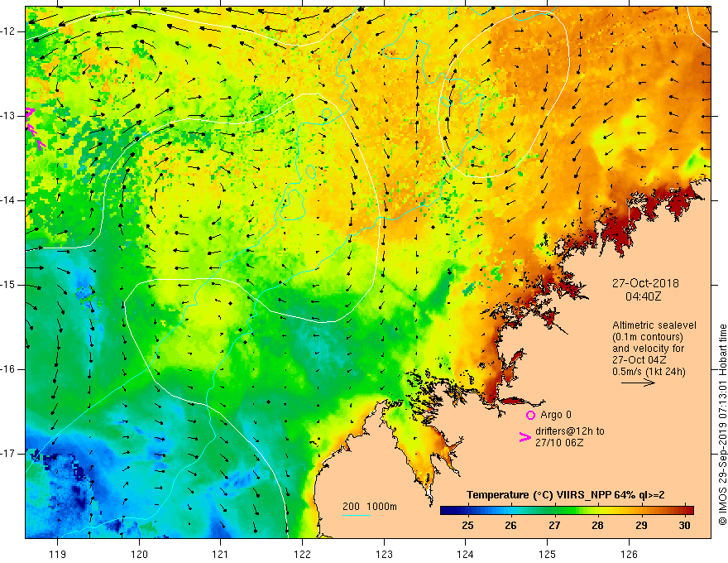Click the latitude axis label '-13'
Viewport: 728px width, 563px height.
point(8,116)
